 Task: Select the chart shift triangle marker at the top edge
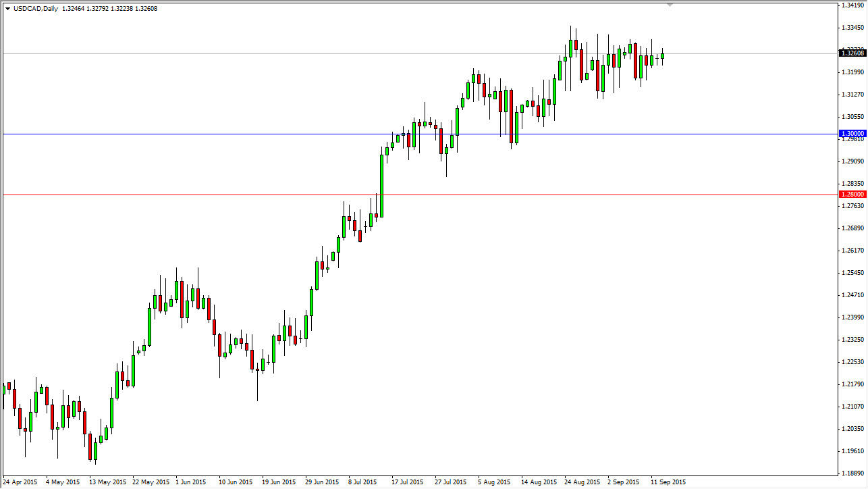pyautogui.click(x=670, y=5)
